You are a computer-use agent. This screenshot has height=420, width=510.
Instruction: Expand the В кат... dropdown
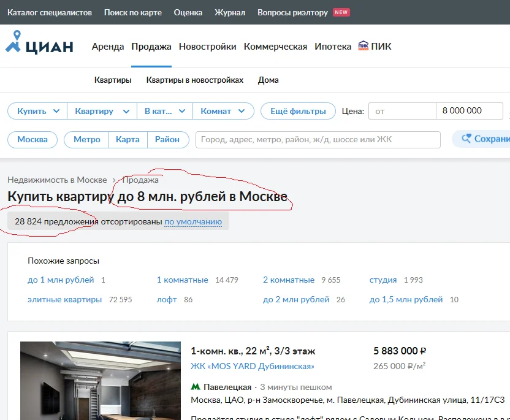[x=165, y=111]
